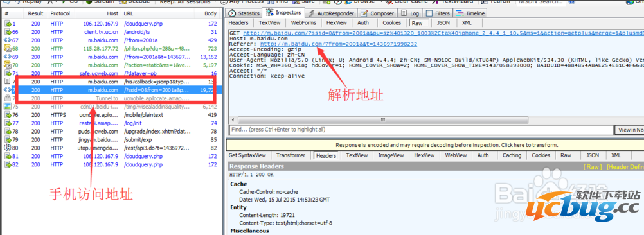Click the session 68 script icon
Viewport: 644px width, 235px height.
coord(8,48)
